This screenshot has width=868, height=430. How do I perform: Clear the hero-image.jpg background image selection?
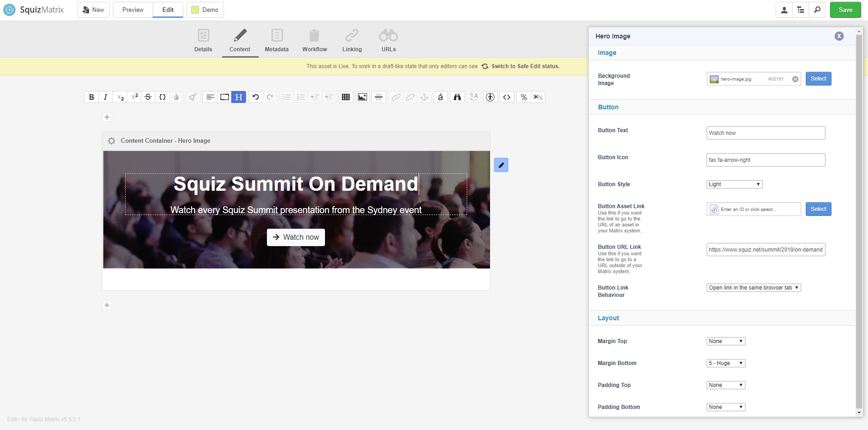pos(795,79)
